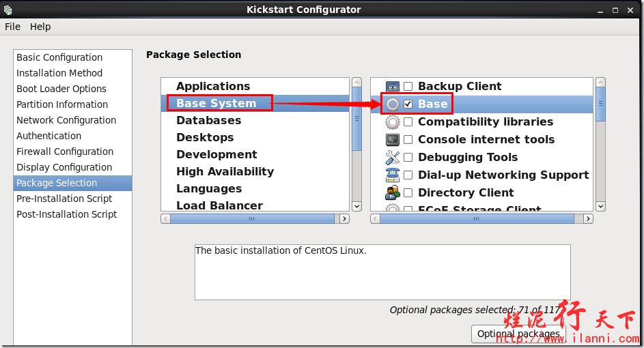
Task: Click the Dial-up Networking Support icon
Action: pyautogui.click(x=393, y=175)
